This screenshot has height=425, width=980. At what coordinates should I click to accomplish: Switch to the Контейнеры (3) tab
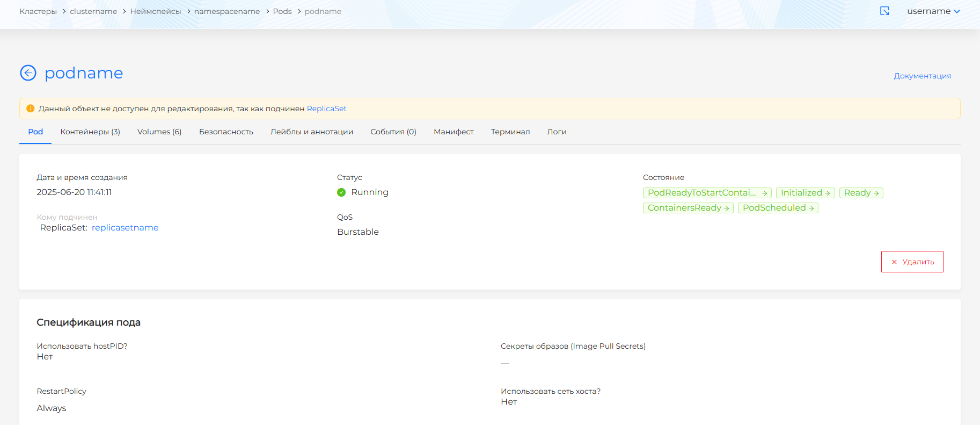coord(90,132)
